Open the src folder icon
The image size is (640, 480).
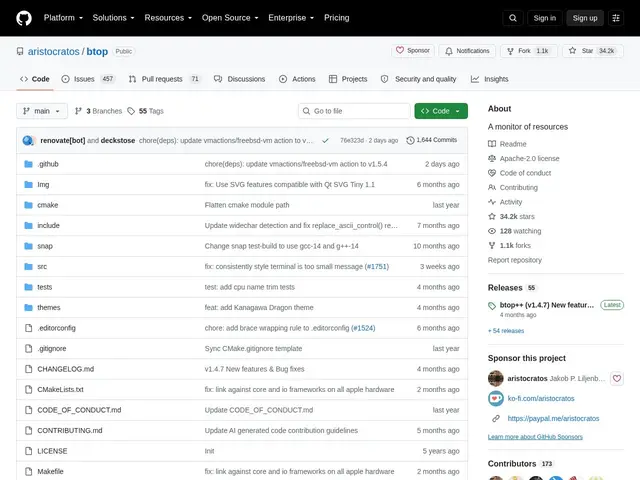28,267
